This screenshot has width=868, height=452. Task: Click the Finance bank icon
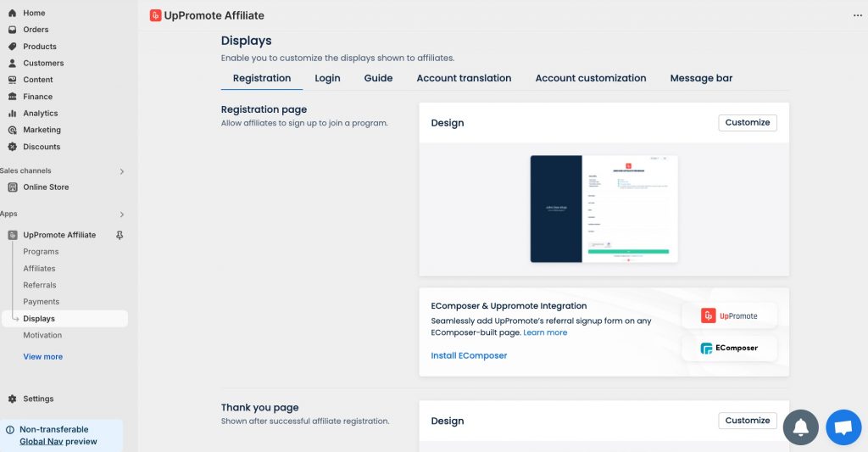[12, 97]
